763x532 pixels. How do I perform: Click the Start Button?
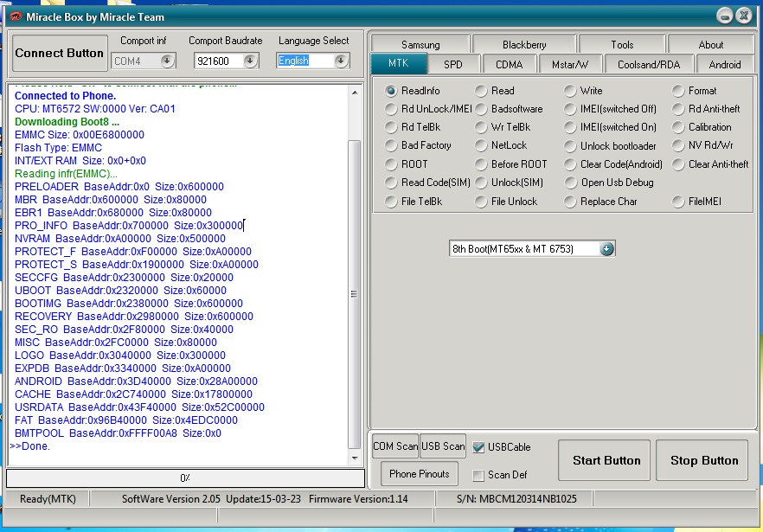604,460
